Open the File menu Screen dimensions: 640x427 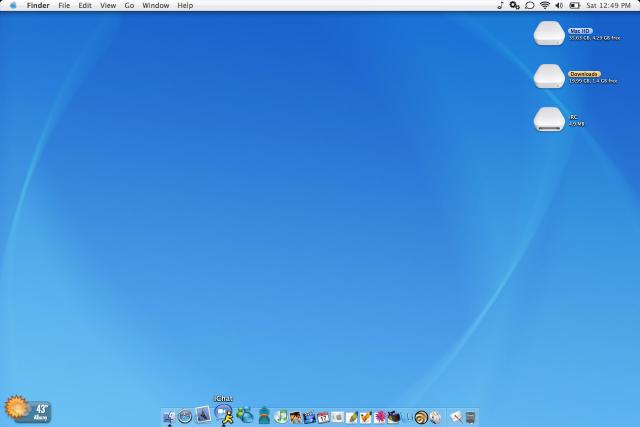coord(64,5)
